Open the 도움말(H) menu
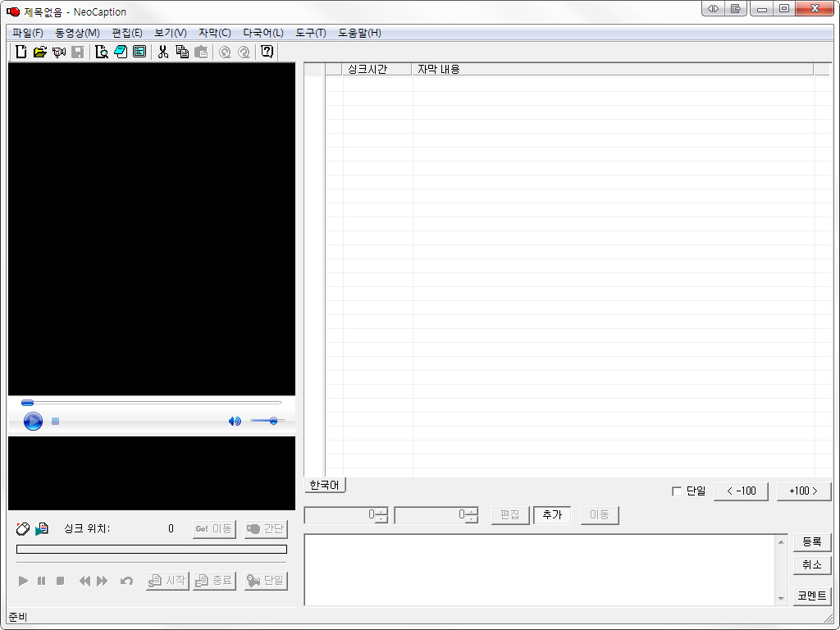Screen dimensions: 840x630 (x=359, y=33)
